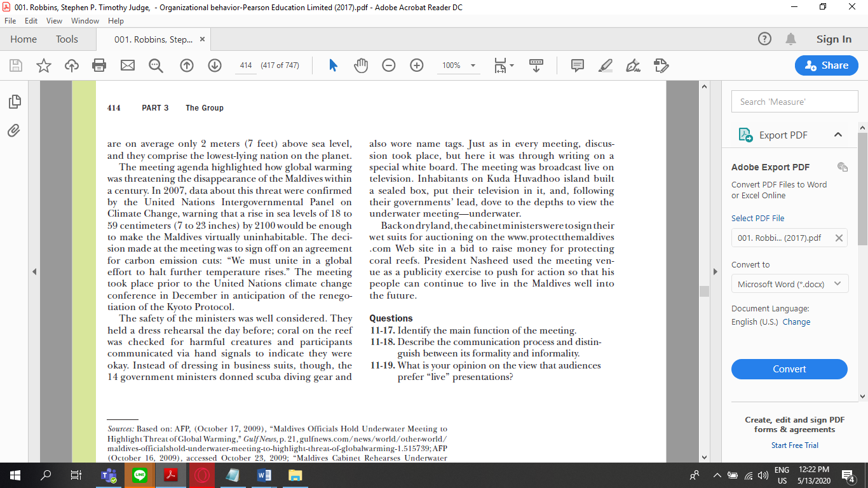The height and width of the screenshot is (488, 868).
Task: Click the Export PDF tool icon
Action: (x=745, y=135)
